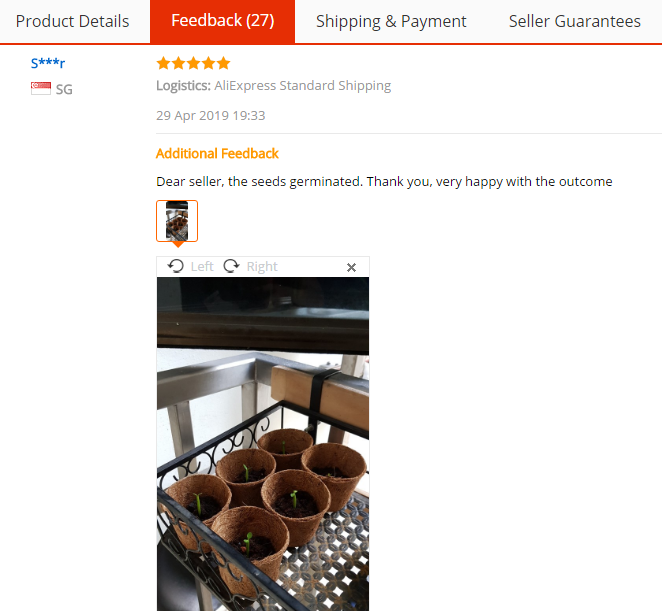Switch to Shipping & Payment tab

[x=391, y=21]
